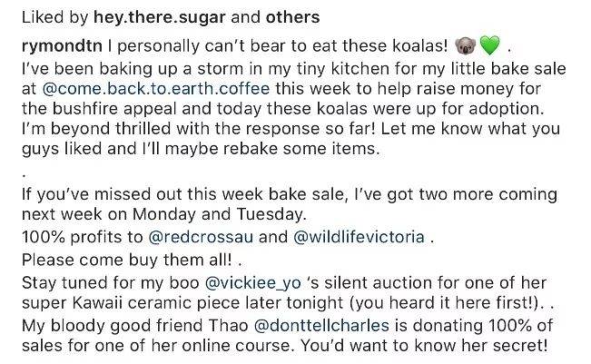Click the 'Monday and Tuesday' text

[218, 215]
